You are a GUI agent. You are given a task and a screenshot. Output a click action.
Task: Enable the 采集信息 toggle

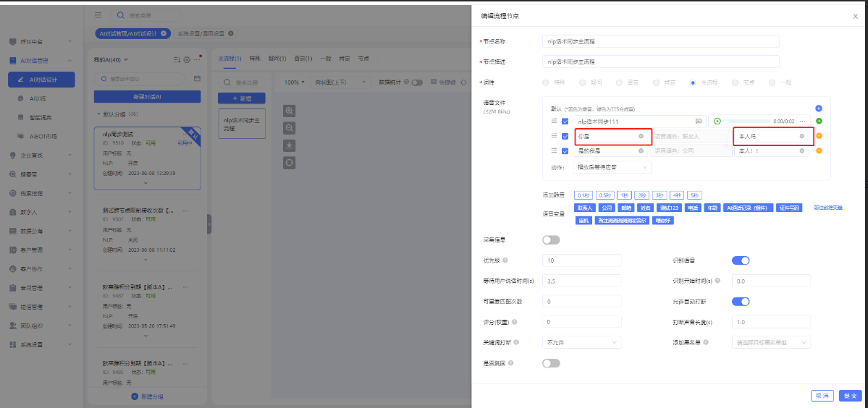click(551, 240)
